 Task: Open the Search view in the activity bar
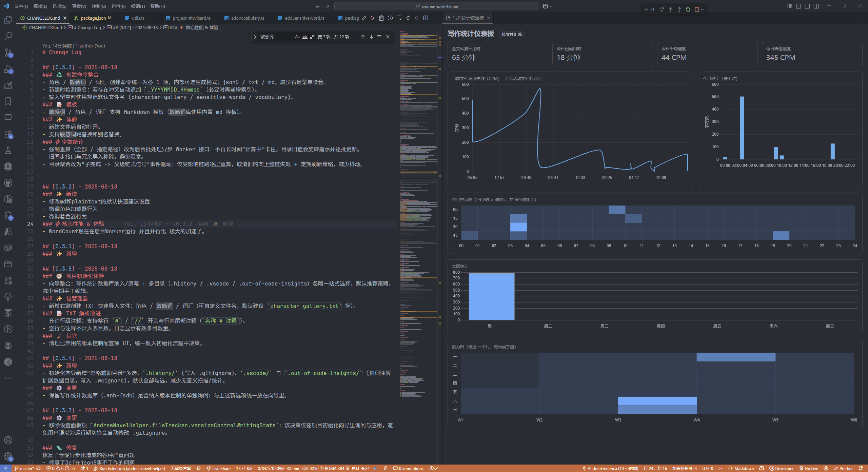pyautogui.click(x=8, y=36)
